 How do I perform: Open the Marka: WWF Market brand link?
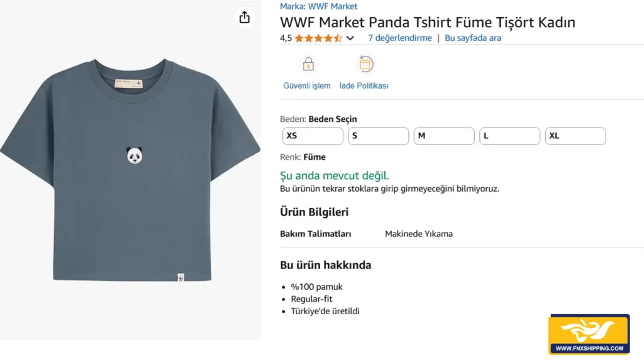[318, 6]
